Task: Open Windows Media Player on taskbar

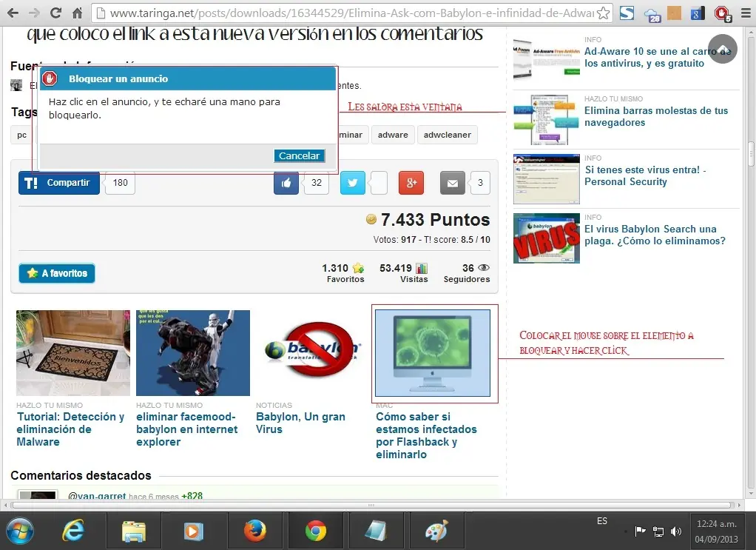Action: tap(193, 531)
